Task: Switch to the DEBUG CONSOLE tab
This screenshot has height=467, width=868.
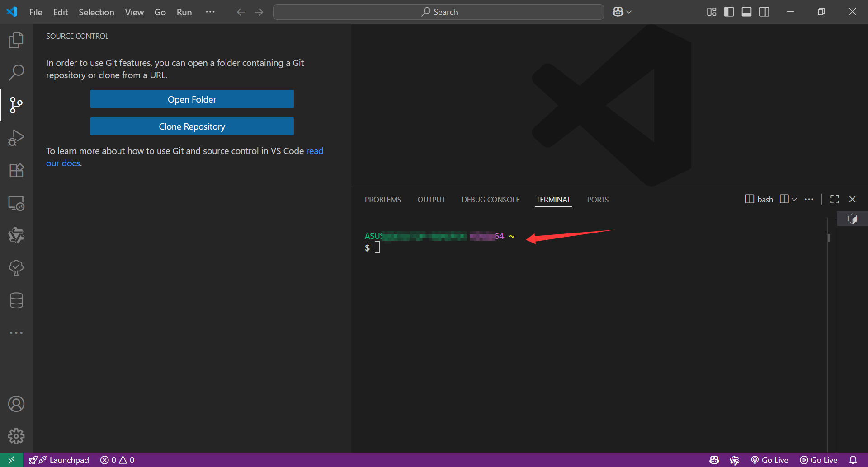Action: point(491,200)
